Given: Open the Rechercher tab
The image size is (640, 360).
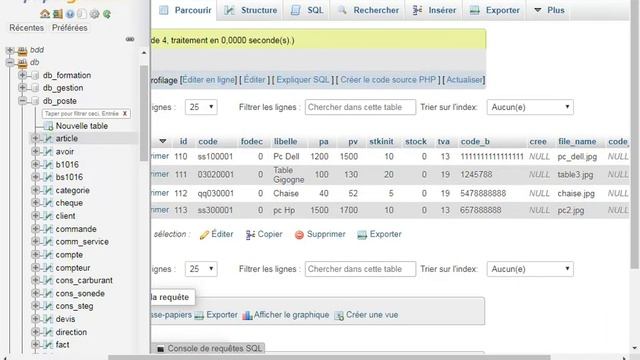Looking at the screenshot, I should [369, 10].
